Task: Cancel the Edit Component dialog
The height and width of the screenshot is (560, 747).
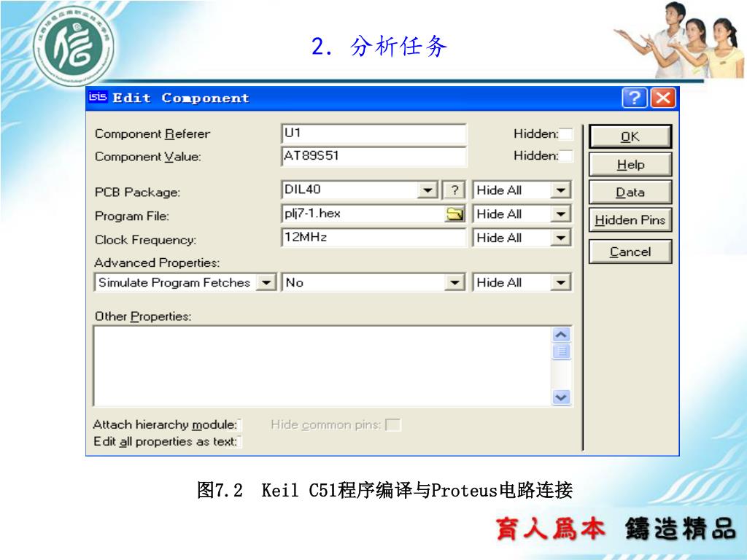Action: pyautogui.click(x=630, y=252)
